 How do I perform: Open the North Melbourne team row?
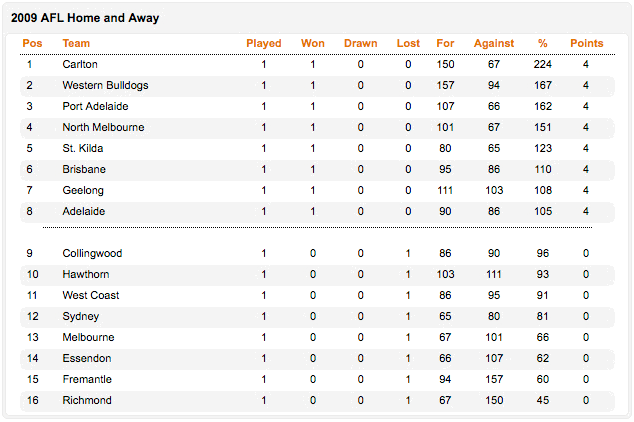click(x=103, y=128)
